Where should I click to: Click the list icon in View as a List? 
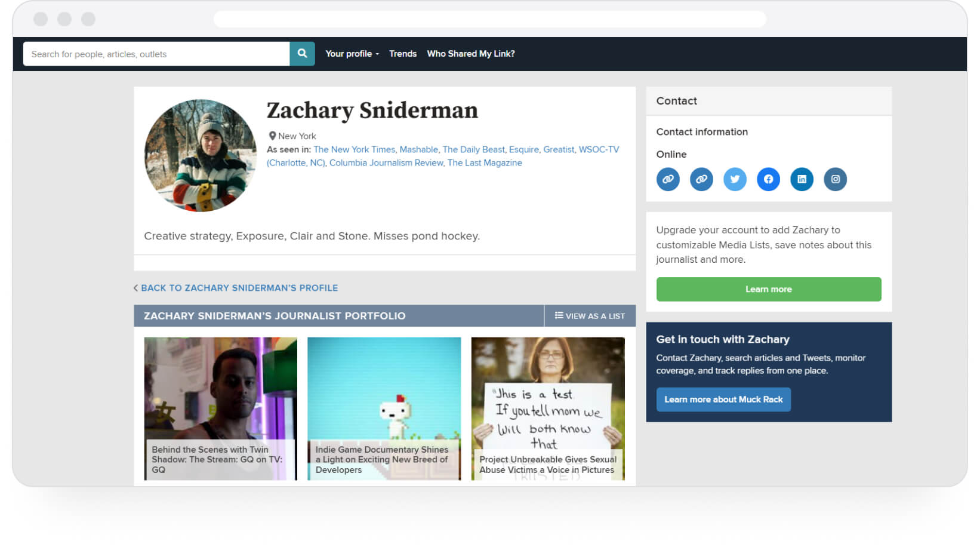point(559,315)
